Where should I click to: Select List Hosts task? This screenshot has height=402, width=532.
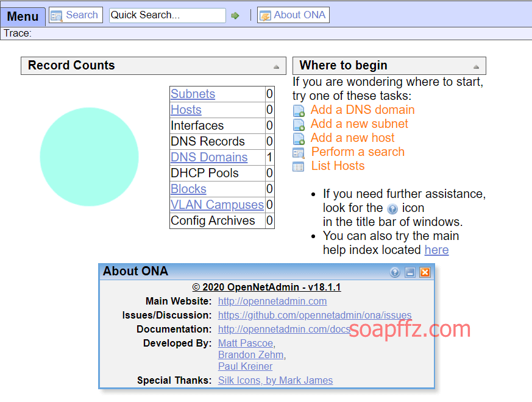pyautogui.click(x=338, y=166)
